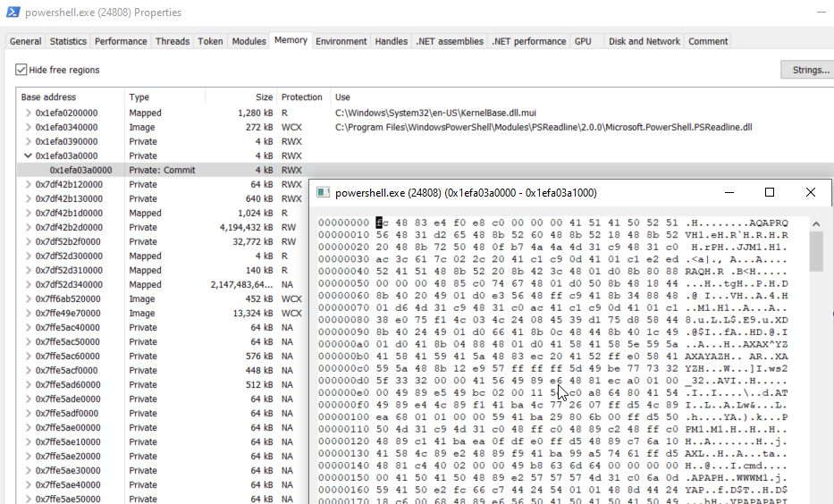Select the 0x7ffe5ad60000 512 kB row
Image resolution: width=834 pixels, height=504 pixels.
[x=162, y=385]
